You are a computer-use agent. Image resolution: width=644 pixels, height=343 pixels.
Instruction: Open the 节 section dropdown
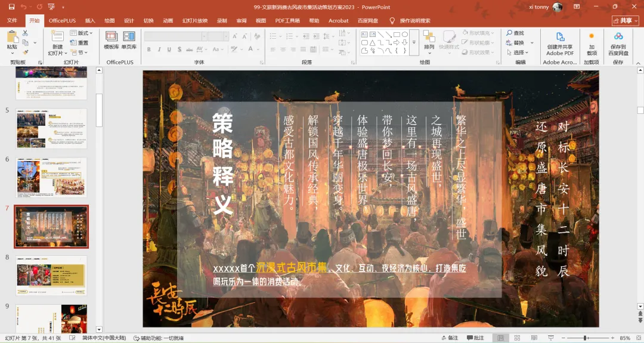coord(79,52)
